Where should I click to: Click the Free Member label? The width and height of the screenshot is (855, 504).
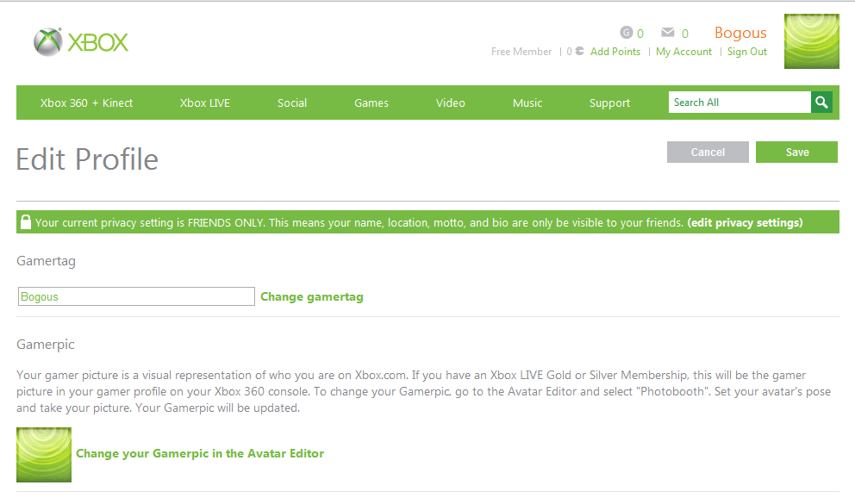coord(521,51)
